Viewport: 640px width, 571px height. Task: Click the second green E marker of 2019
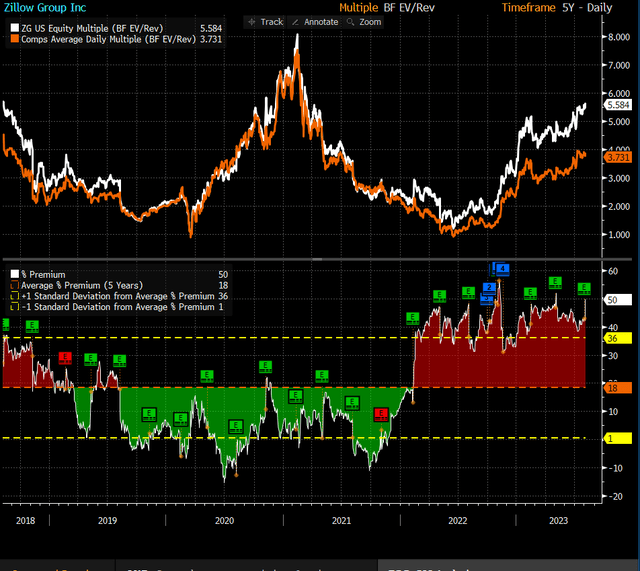tap(120, 361)
